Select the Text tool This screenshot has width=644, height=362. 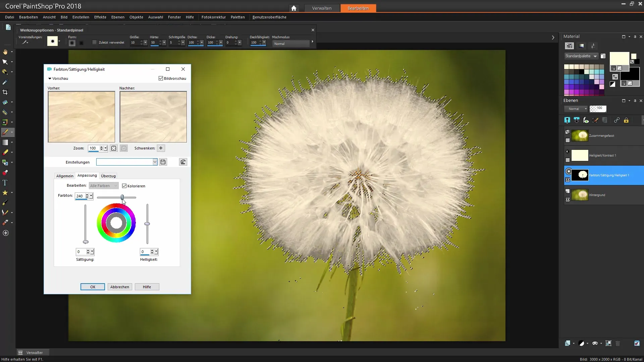click(5, 183)
